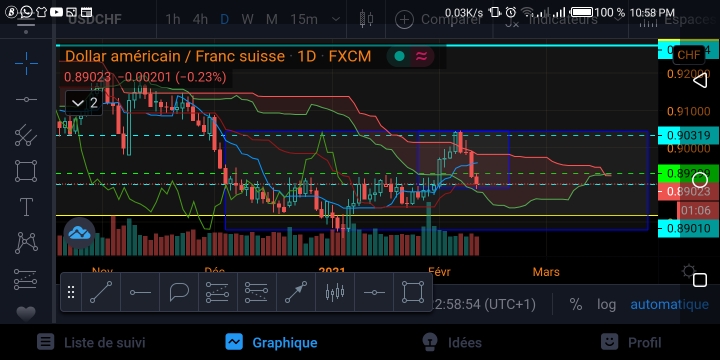The height and width of the screenshot is (360, 720).
Task: Open the timeframe dropdown next to 15m
Action: point(336,19)
